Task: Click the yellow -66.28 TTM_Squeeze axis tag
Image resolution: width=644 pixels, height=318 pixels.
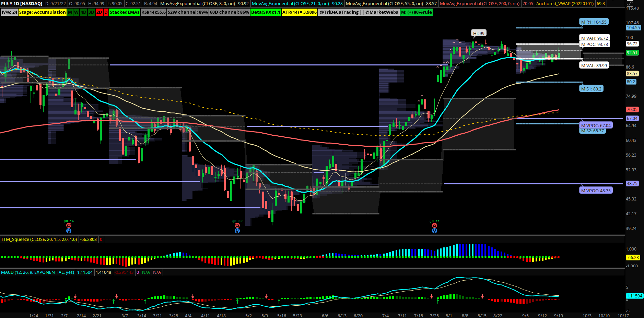Action: pyautogui.click(x=633, y=258)
